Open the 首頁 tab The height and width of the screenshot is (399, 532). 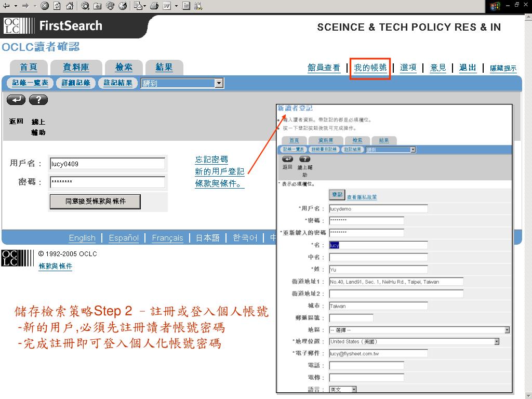tap(29, 67)
